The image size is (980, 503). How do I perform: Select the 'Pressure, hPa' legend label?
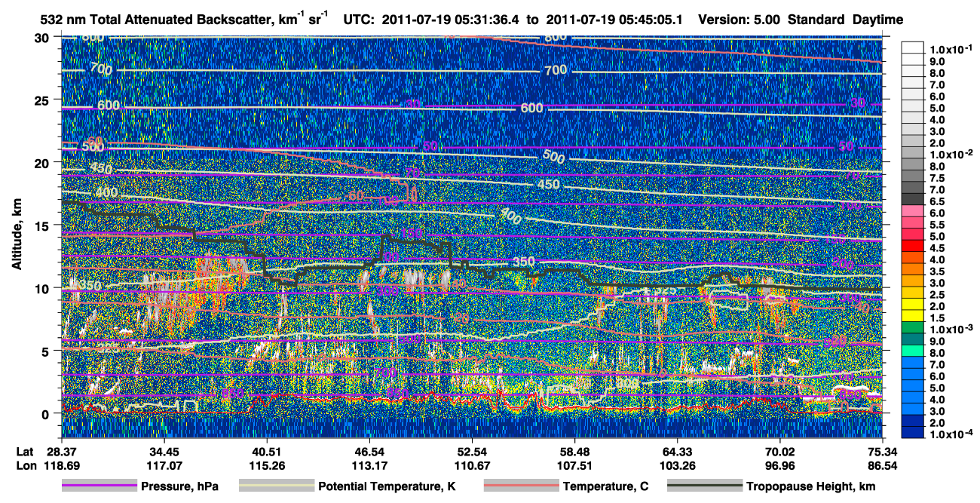[179, 487]
